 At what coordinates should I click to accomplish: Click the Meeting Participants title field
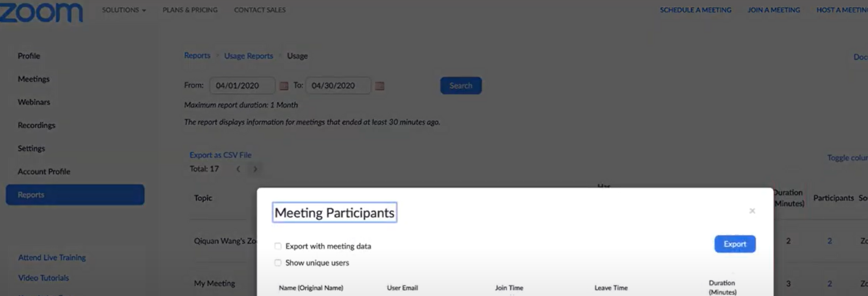coord(334,212)
